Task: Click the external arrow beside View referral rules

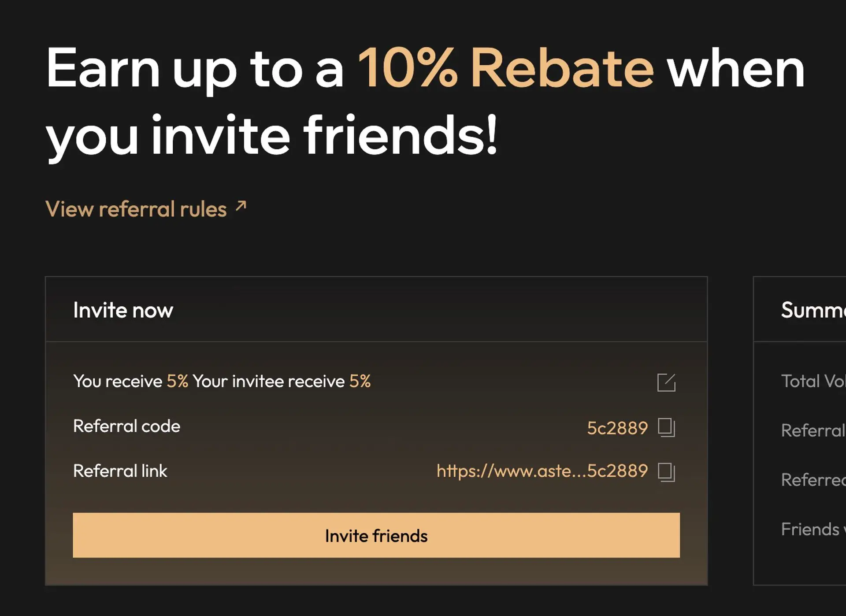Action: tap(239, 207)
